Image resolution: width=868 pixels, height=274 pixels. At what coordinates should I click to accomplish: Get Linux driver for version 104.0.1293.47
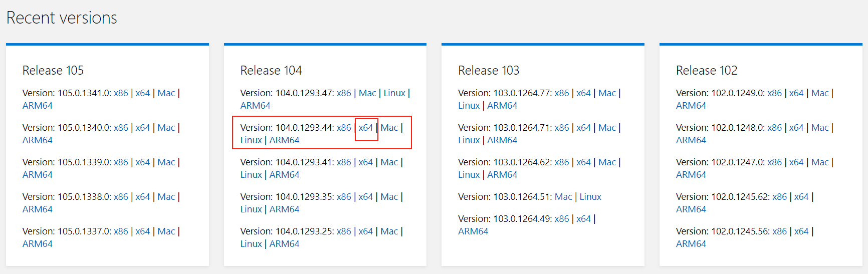click(x=394, y=93)
